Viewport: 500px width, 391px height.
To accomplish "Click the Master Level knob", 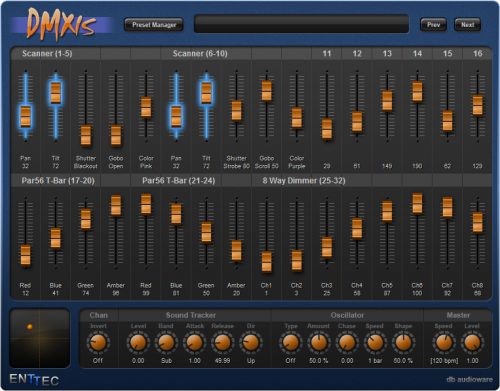I will pyautogui.click(x=472, y=343).
